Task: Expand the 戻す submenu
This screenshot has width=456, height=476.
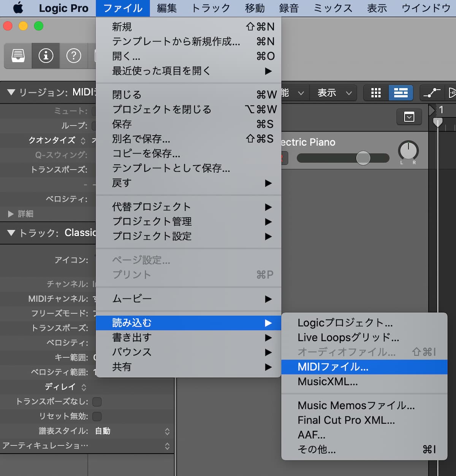Action: point(188,183)
